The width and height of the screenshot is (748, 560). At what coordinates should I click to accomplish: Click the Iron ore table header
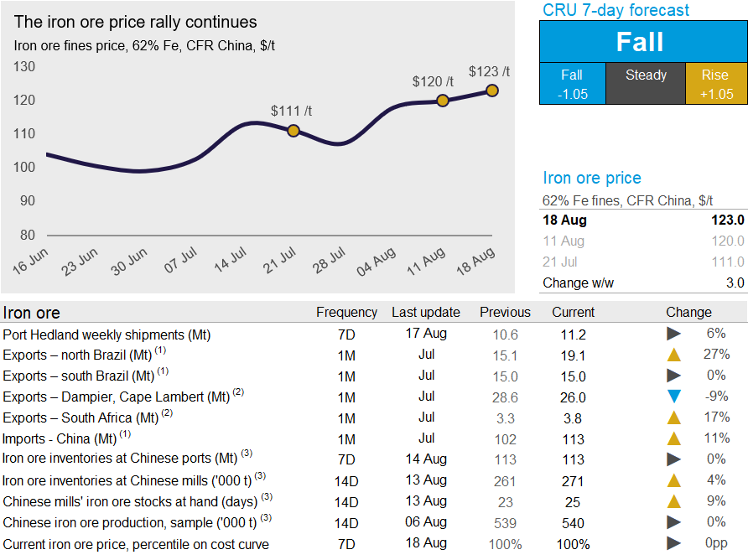(x=32, y=313)
